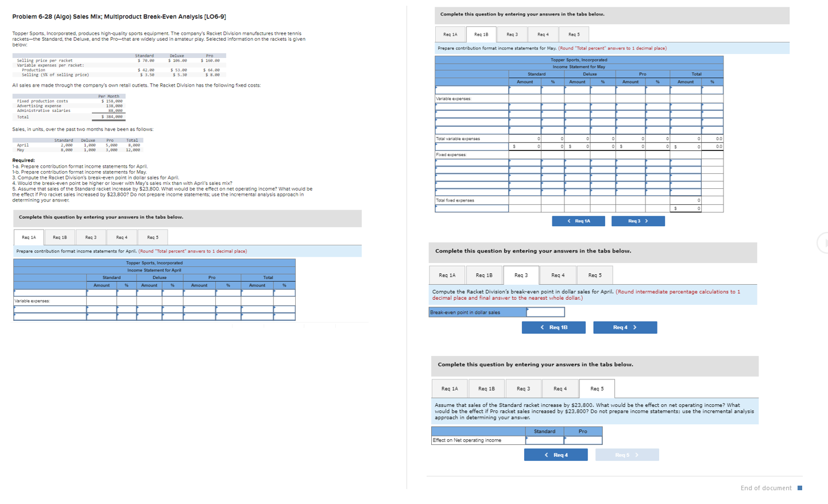Advance with the 'Req 3 >' navigation button
Image resolution: width=828 pixels, height=504 pixels.
tap(638, 221)
